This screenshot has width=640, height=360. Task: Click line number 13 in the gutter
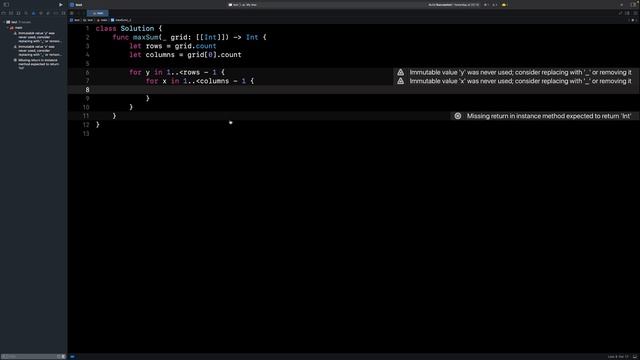tap(86, 134)
